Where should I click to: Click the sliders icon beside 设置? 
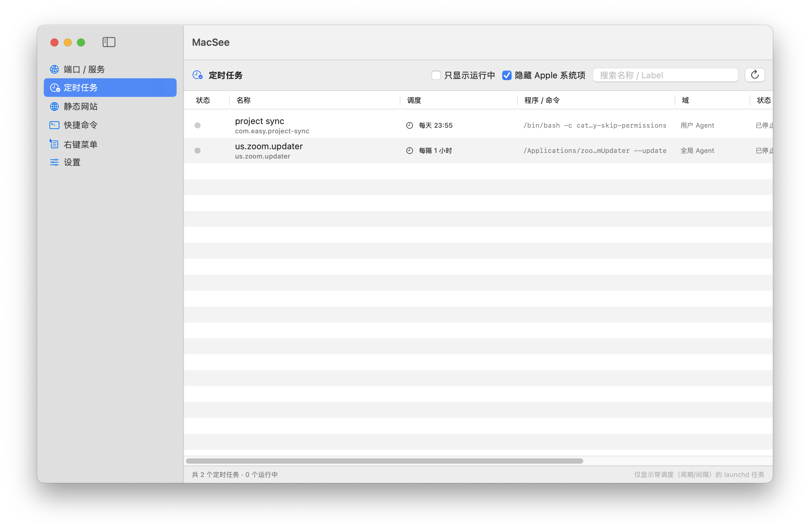pos(54,162)
